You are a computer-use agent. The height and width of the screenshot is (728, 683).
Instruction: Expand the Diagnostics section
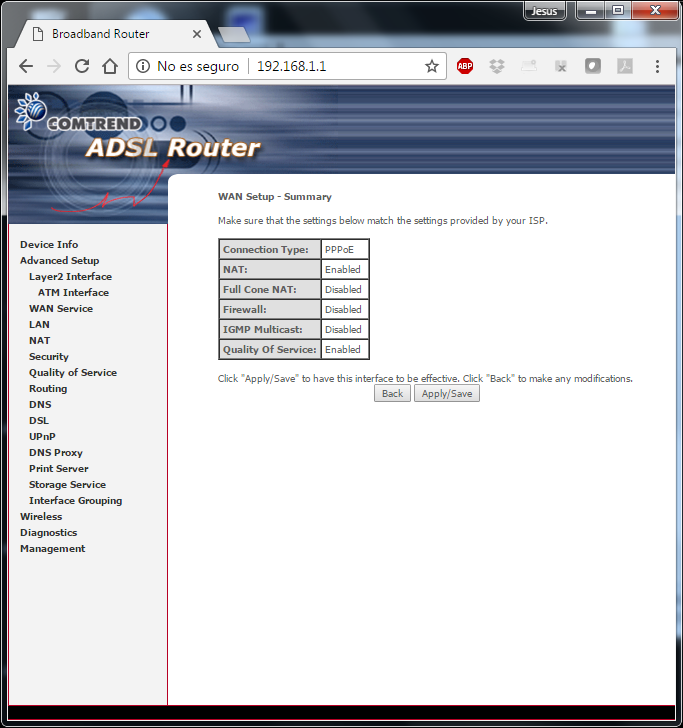(x=48, y=533)
